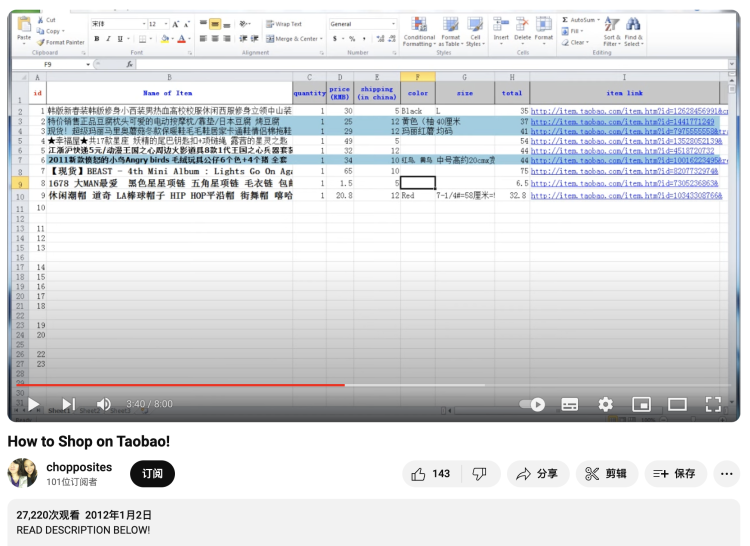Viewport: 750px width, 546px height.
Task: Mute the video volume
Action: pos(103,404)
